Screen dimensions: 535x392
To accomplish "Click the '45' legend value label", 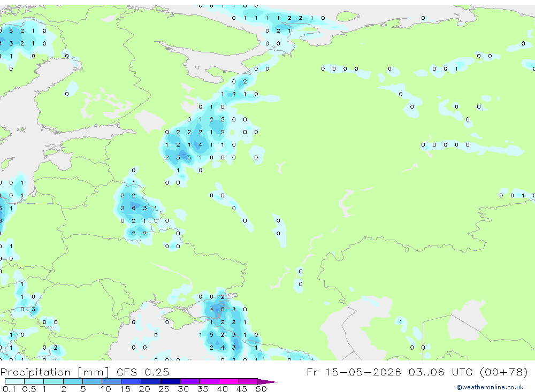I will tap(242, 389).
